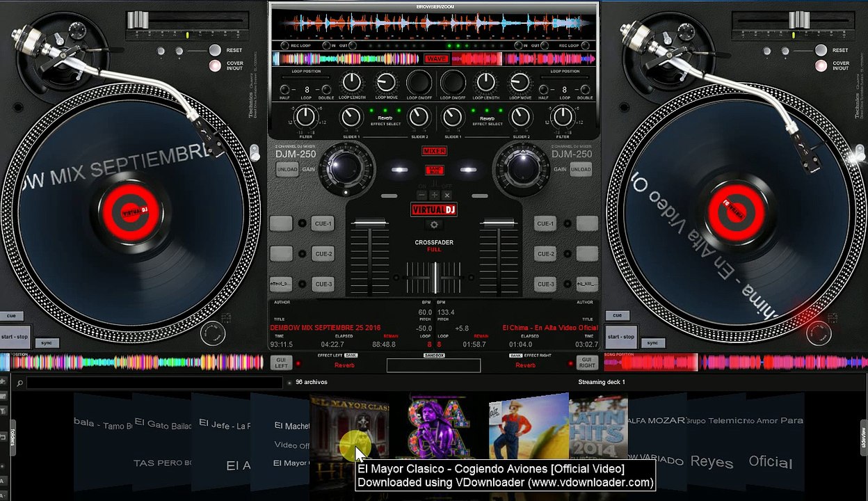
Task: Sync the right deck with sync button
Action: click(x=652, y=343)
